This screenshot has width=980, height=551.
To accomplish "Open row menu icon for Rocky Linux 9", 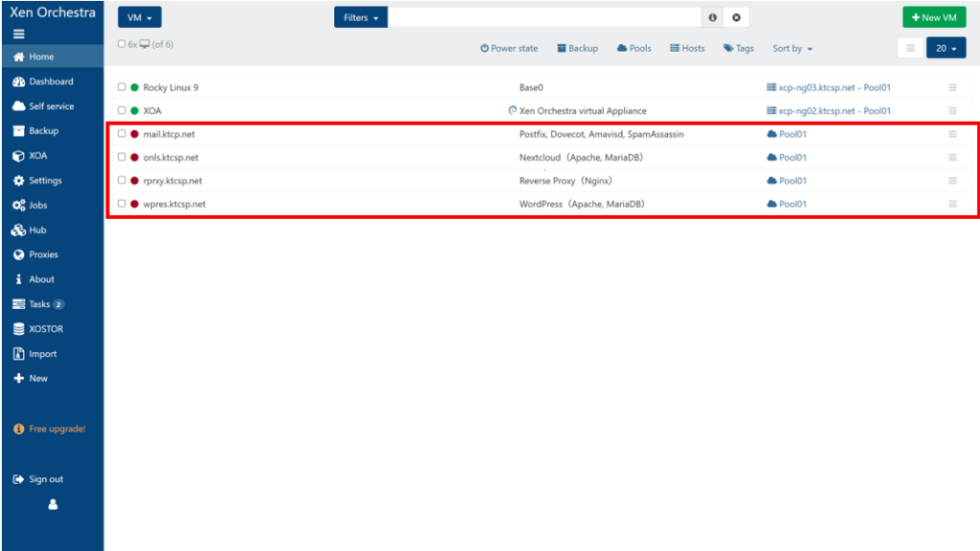I will pyautogui.click(x=952, y=88).
